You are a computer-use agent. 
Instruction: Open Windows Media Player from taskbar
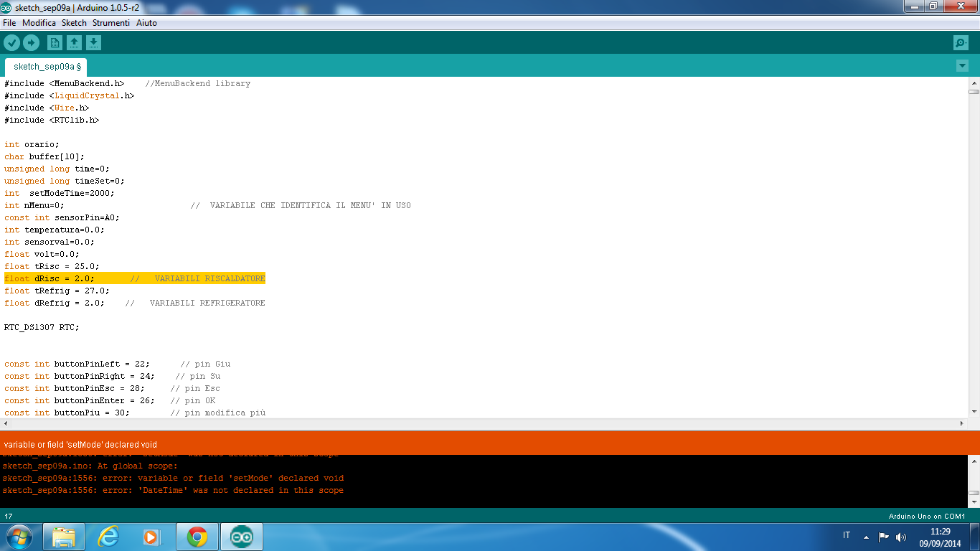pyautogui.click(x=153, y=537)
